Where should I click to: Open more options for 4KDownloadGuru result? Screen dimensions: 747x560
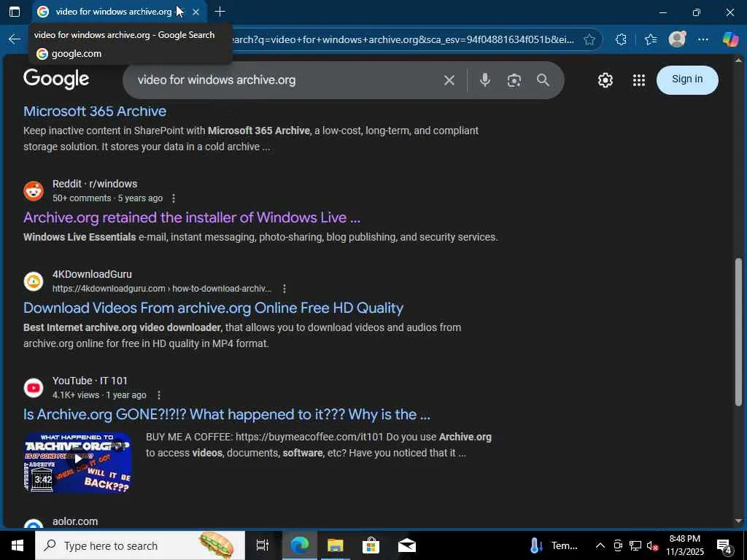click(285, 289)
